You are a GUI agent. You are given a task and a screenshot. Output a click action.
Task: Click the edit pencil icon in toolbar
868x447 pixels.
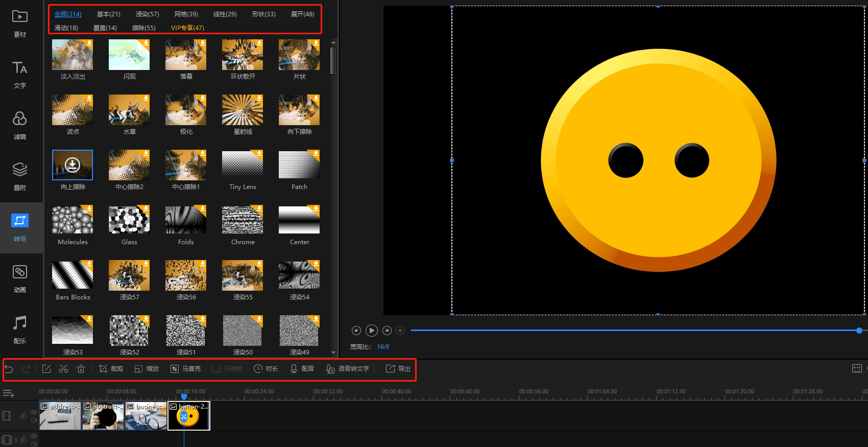[46, 369]
